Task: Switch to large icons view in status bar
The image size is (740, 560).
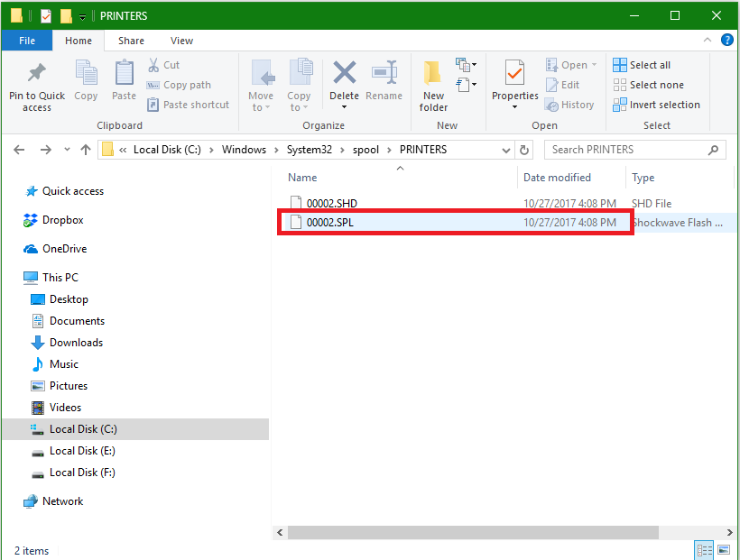Action: point(724,550)
